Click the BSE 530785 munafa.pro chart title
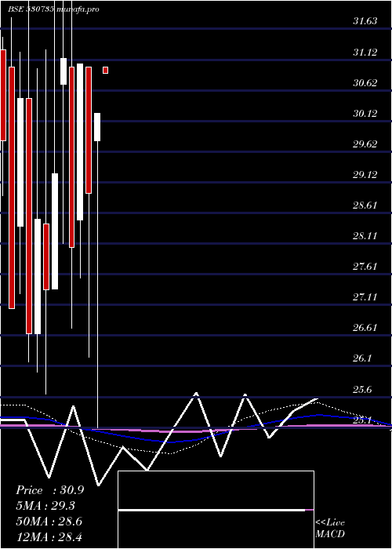Image resolution: width=392 pixels, height=549 pixels. pos(53,9)
